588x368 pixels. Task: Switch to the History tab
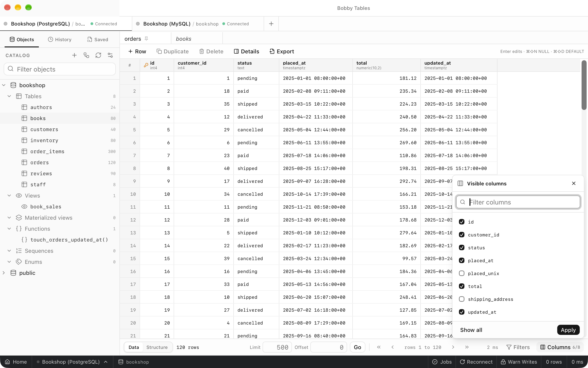[60, 39]
